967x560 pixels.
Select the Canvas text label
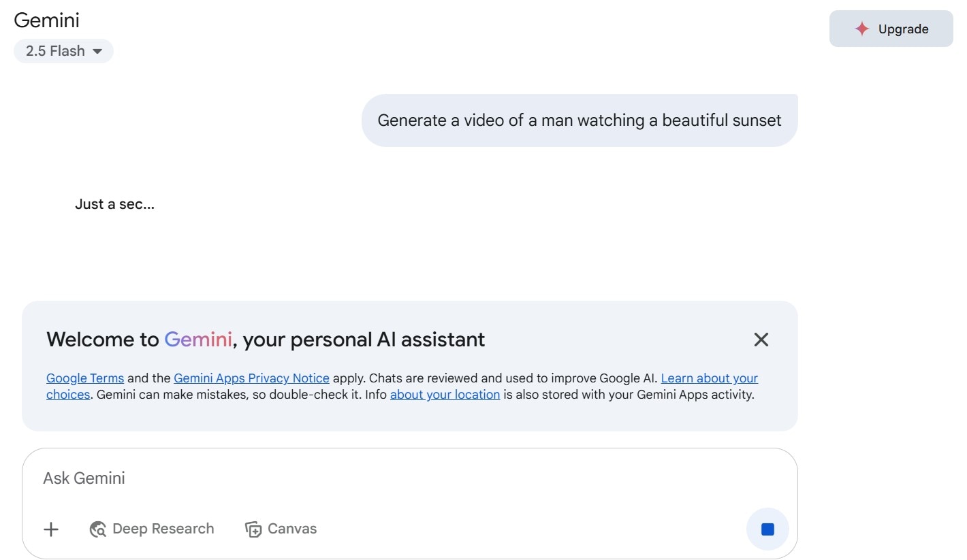click(x=292, y=529)
